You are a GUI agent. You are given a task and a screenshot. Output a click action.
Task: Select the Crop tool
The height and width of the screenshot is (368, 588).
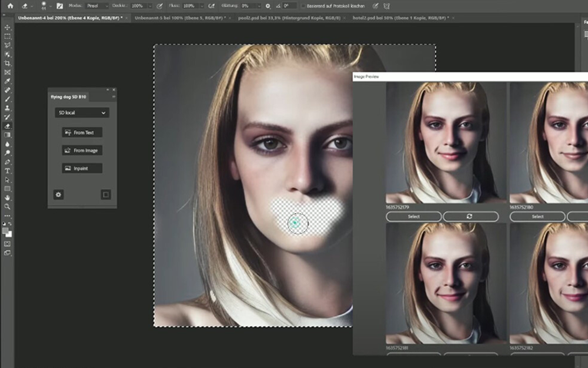point(7,64)
